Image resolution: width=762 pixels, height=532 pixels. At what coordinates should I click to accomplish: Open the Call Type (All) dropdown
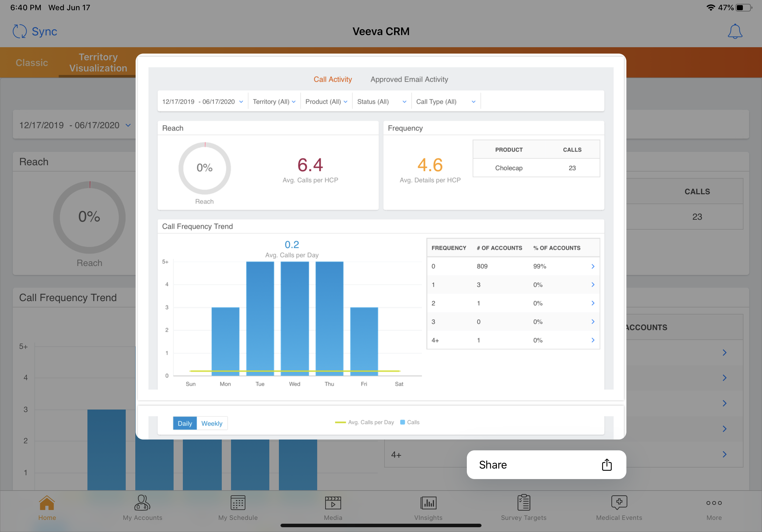445,102
